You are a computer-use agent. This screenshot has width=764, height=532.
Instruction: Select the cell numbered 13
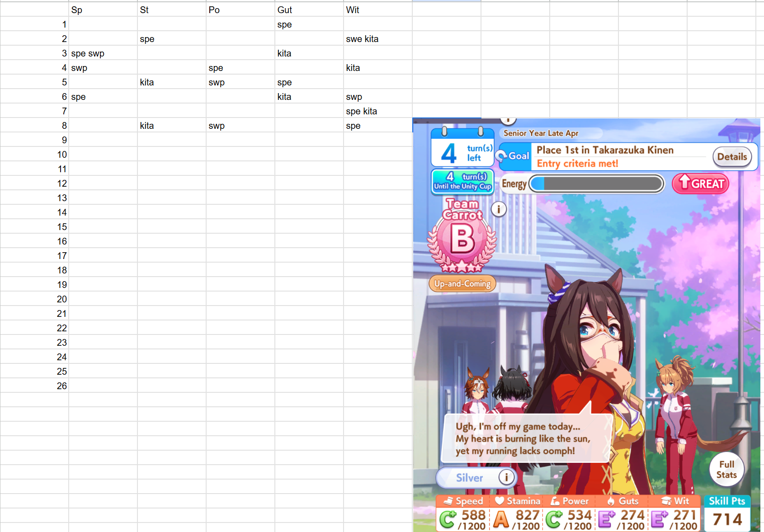click(x=34, y=198)
